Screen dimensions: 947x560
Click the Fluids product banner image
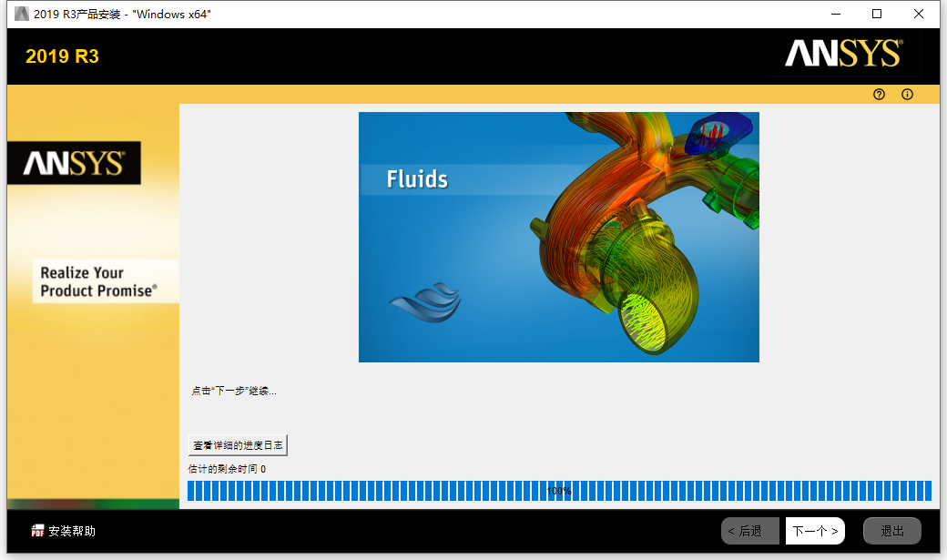[x=559, y=237]
